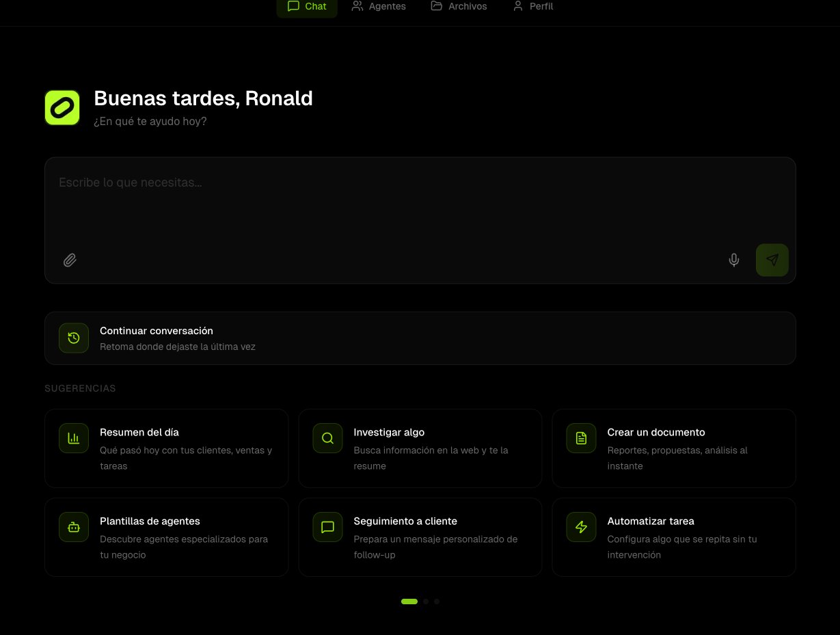Click the magnifier icon for Investigar algo

(x=327, y=438)
